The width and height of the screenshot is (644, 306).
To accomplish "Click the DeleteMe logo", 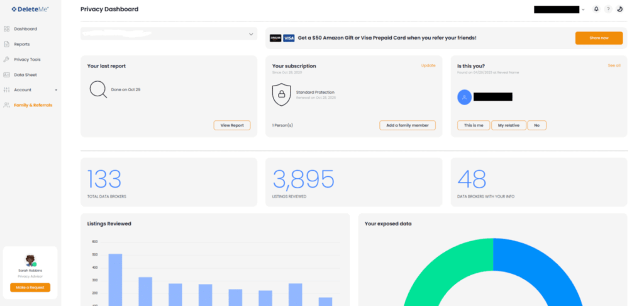I will [30, 9].
